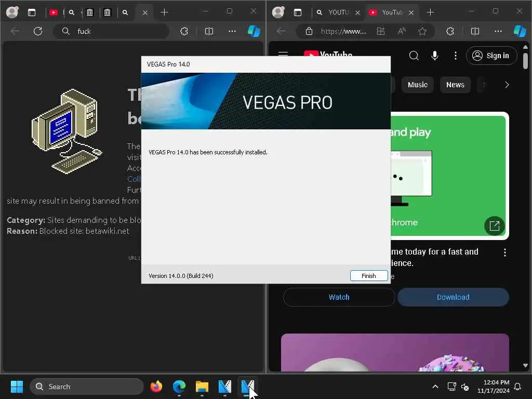Image resolution: width=532 pixels, height=399 pixels.
Task: Open YouTube settings three-dot menu
Action: coord(455,56)
